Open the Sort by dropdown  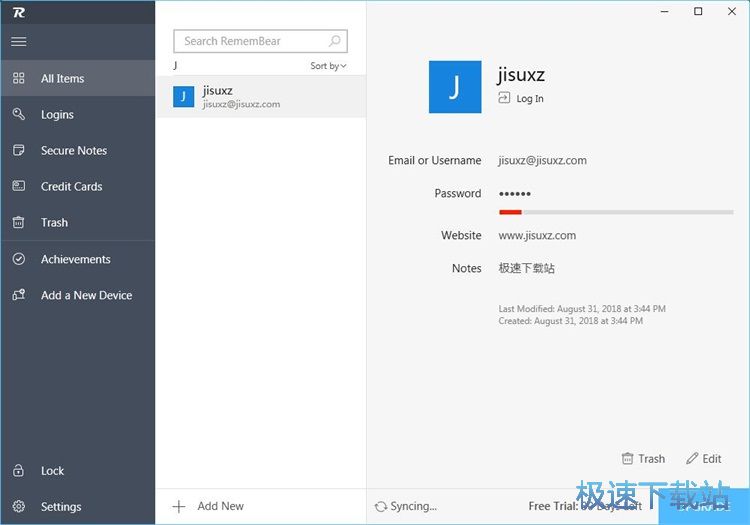tap(328, 66)
